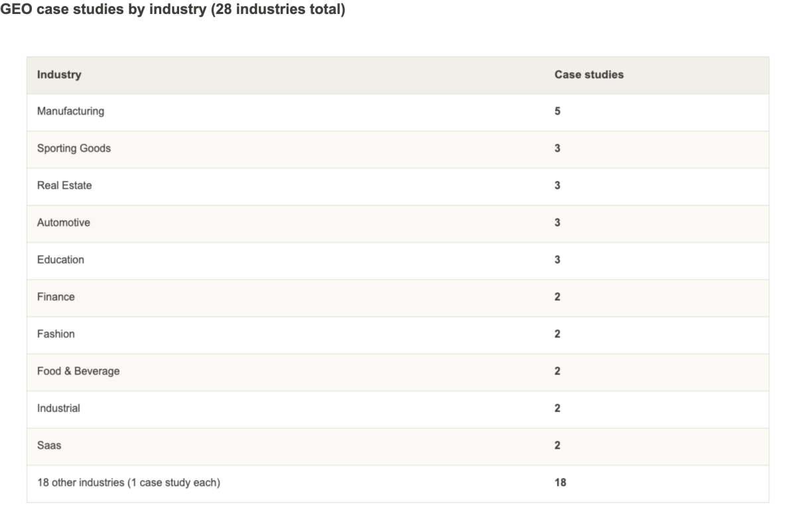Click the value 3 in Real Estate row
Image resolution: width=796 pixels, height=532 pixels.
[557, 186]
